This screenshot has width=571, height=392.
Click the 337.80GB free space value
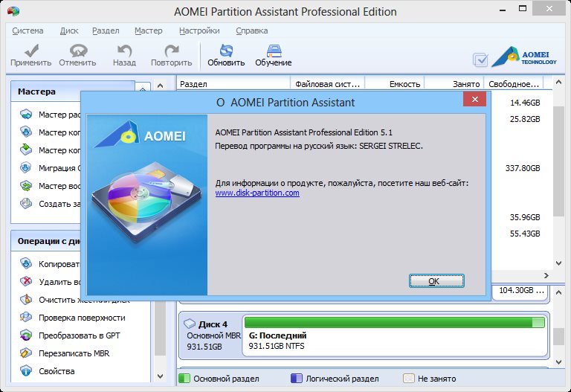coord(523,168)
